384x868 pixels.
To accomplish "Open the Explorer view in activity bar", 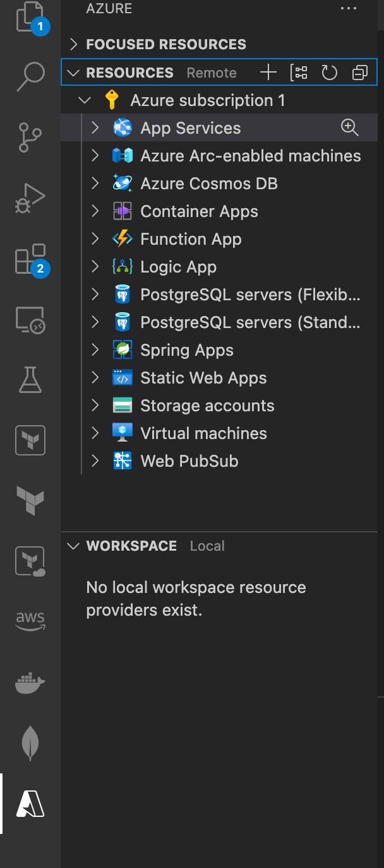I will coord(30,16).
